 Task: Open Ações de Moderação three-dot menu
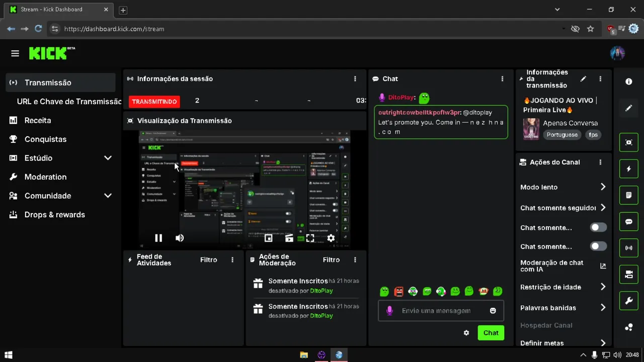(x=355, y=260)
